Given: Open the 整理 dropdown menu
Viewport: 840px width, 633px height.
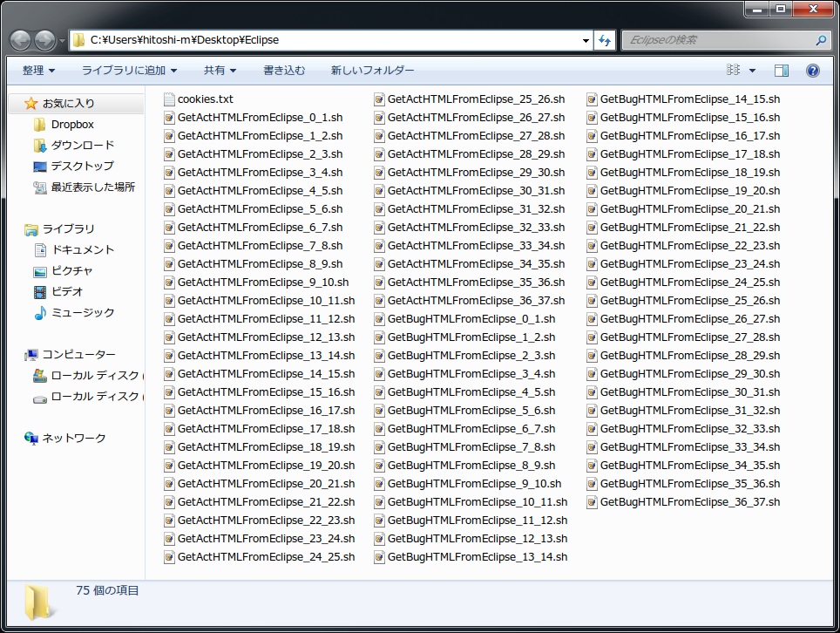Looking at the screenshot, I should [38, 71].
